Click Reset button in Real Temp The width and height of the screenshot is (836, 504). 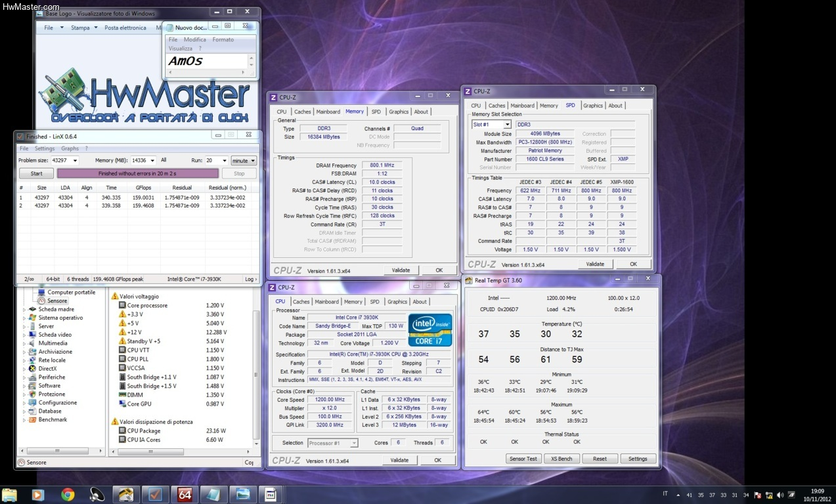coord(600,459)
